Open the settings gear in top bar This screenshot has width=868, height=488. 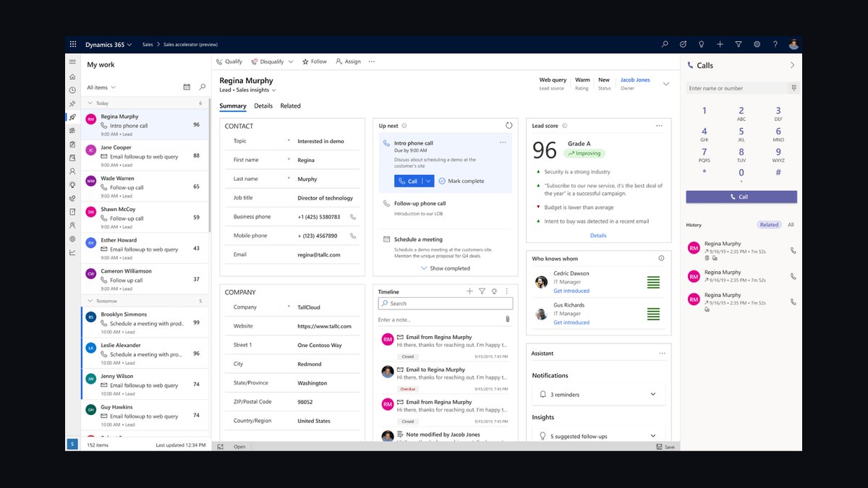pos(757,44)
